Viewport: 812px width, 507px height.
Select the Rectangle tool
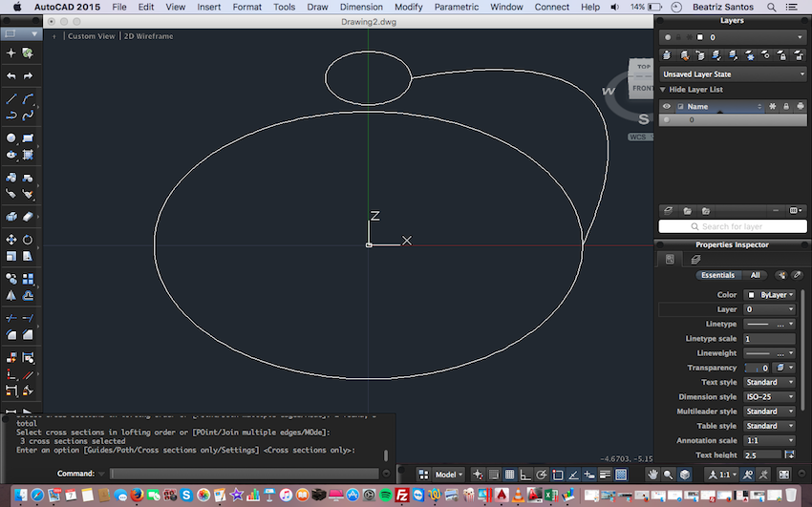pos(28,138)
